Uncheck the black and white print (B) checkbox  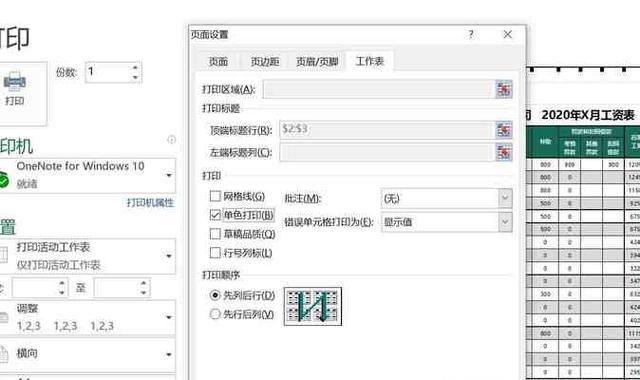click(215, 215)
